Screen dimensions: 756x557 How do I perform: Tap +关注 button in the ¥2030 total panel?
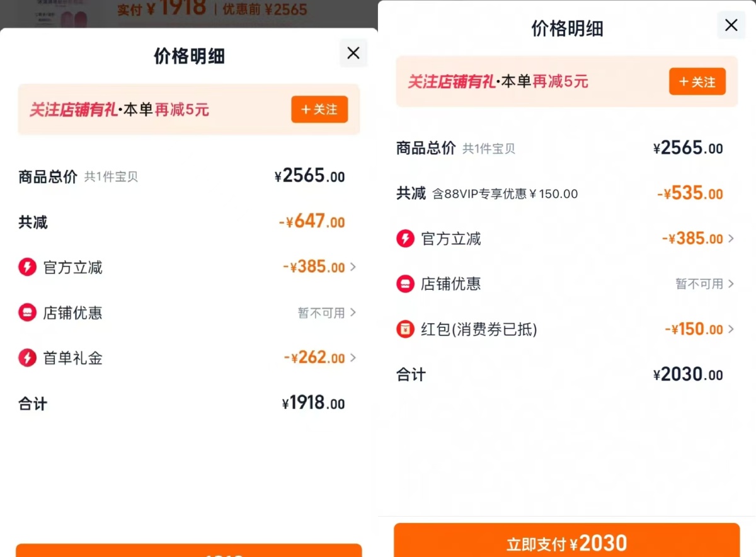point(697,82)
